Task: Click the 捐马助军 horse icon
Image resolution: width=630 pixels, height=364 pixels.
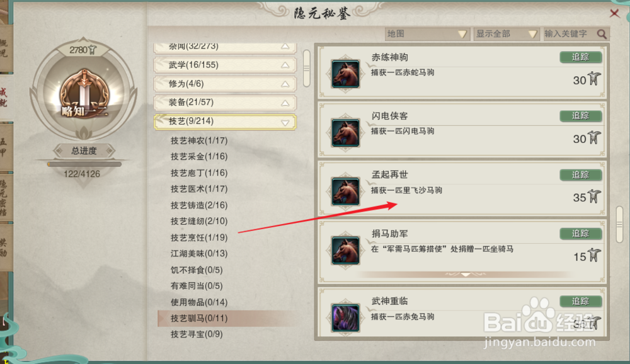Action: tap(345, 250)
